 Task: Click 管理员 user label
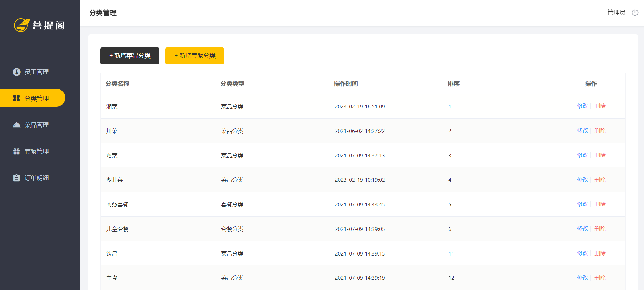(616, 13)
